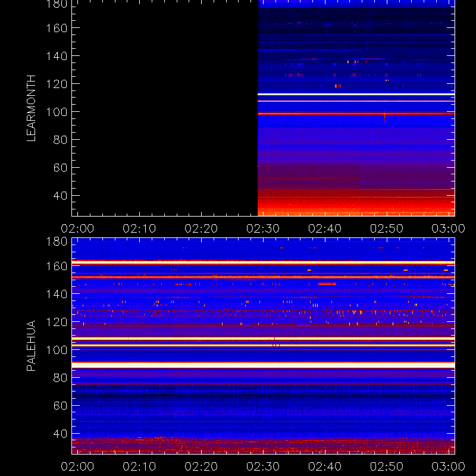Choose the 180 frequency label on the Palehua axis
Image resolution: width=476 pixels, height=476 pixels.
point(57,242)
